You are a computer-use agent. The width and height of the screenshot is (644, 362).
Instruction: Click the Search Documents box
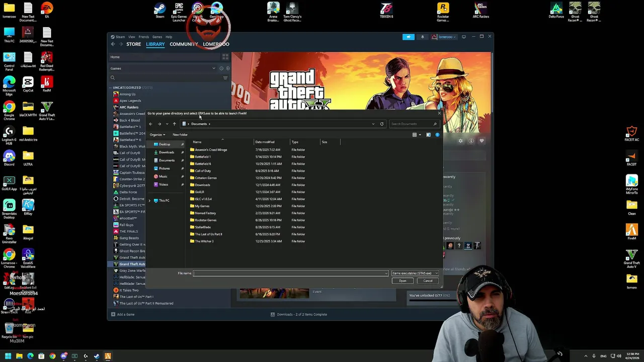click(x=414, y=124)
